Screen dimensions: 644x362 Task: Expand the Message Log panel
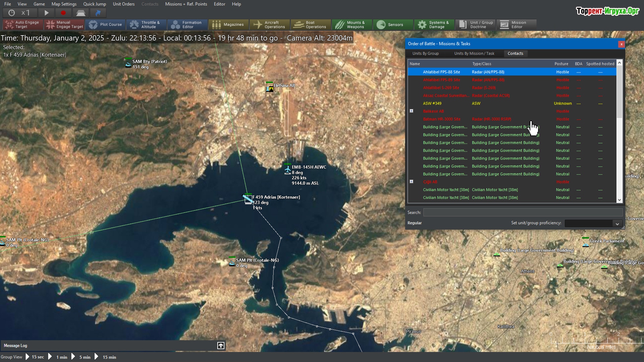pyautogui.click(x=221, y=346)
